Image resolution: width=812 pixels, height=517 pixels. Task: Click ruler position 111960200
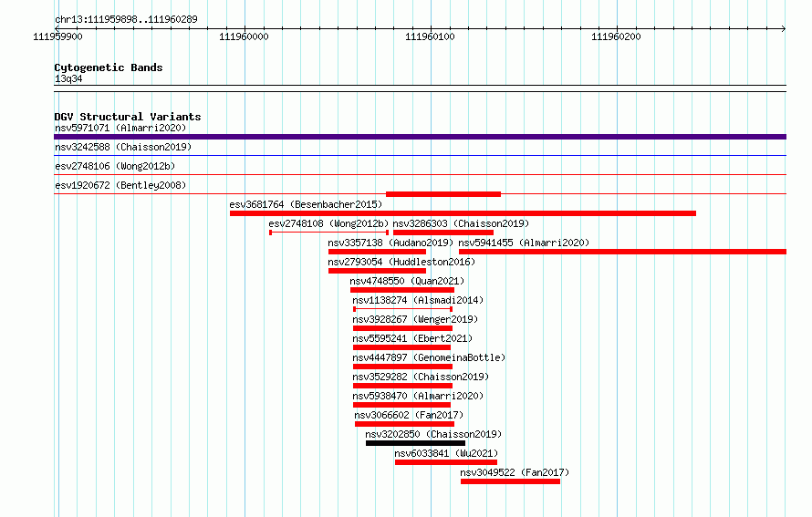[616, 36]
